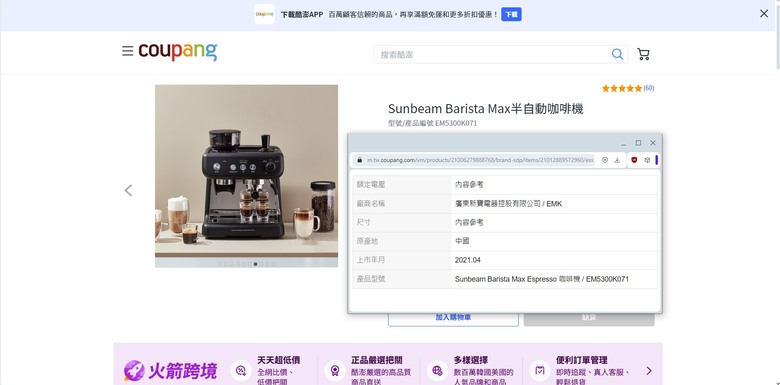Show previous product image with left arrow
The width and height of the screenshot is (780, 385).
point(128,190)
